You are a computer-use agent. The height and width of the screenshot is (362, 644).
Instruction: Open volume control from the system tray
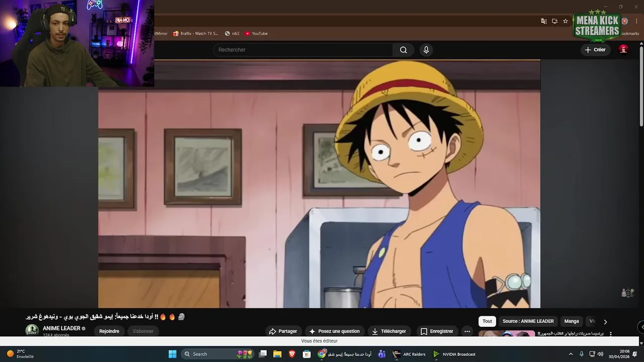[x=600, y=354]
